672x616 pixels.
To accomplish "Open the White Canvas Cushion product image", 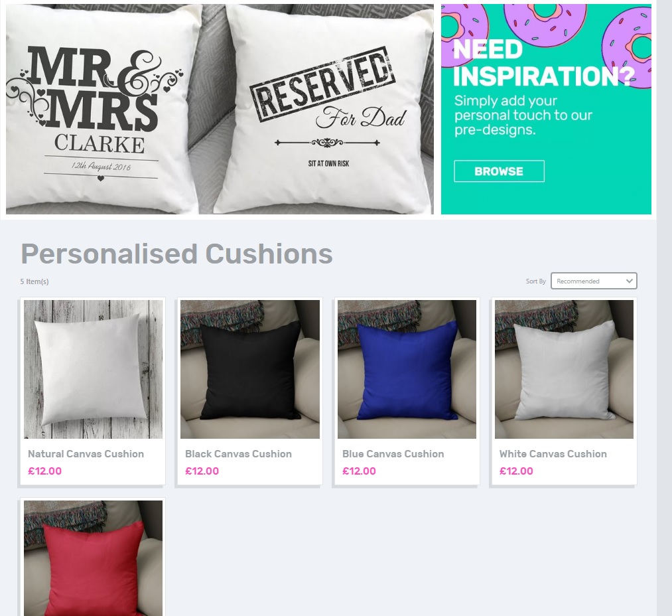I will 564,369.
